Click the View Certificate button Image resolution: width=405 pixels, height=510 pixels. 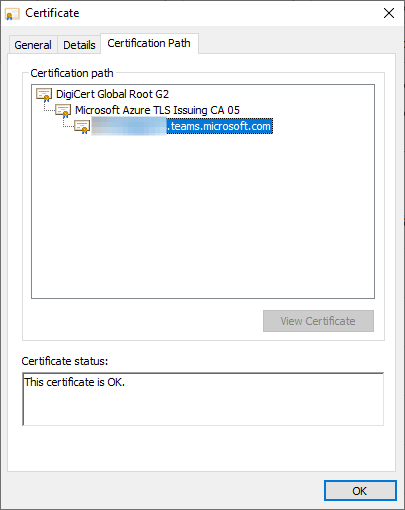click(318, 321)
